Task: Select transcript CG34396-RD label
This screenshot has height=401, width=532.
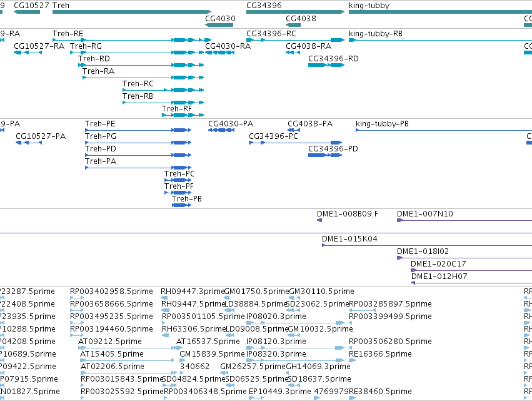Action: 333,59
